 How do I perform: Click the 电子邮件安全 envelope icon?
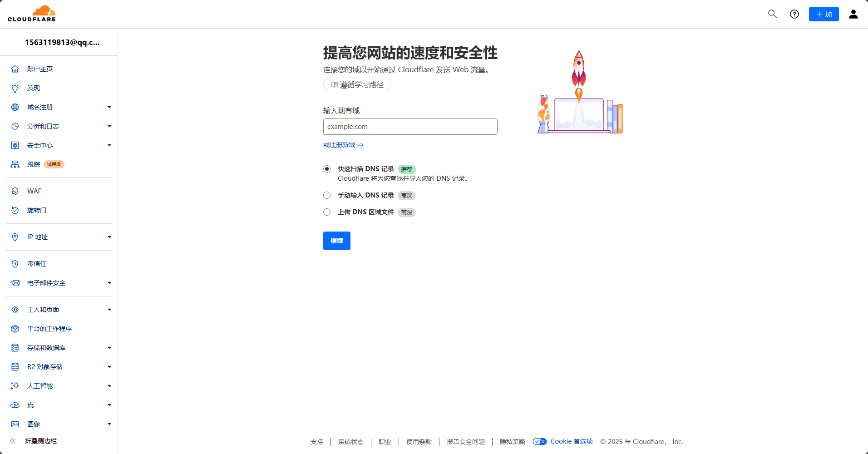point(15,283)
